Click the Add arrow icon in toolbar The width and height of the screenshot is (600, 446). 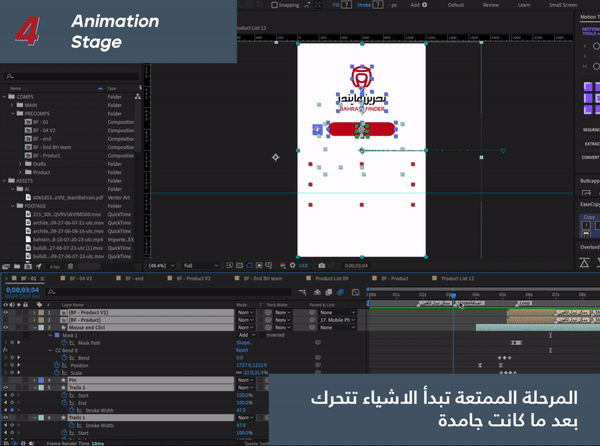point(424,5)
